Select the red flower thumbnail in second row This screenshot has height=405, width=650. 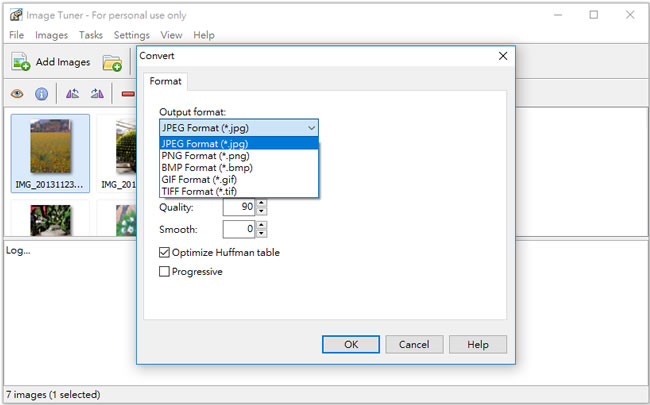50,220
